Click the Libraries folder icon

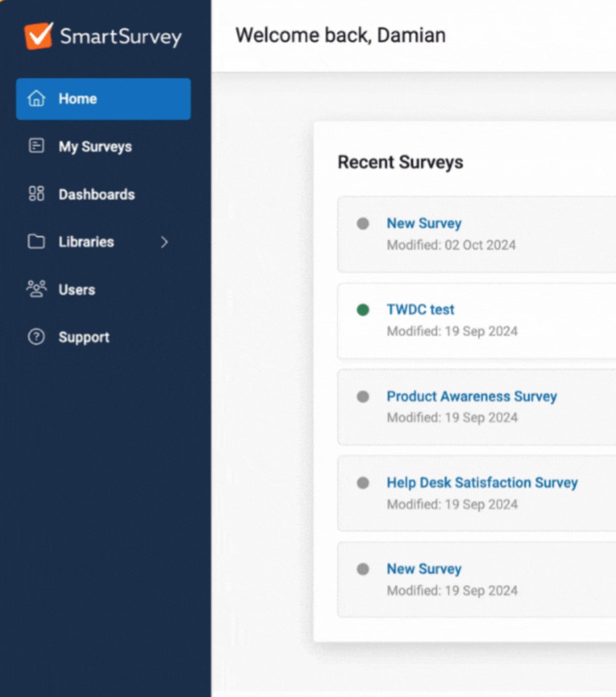36,242
